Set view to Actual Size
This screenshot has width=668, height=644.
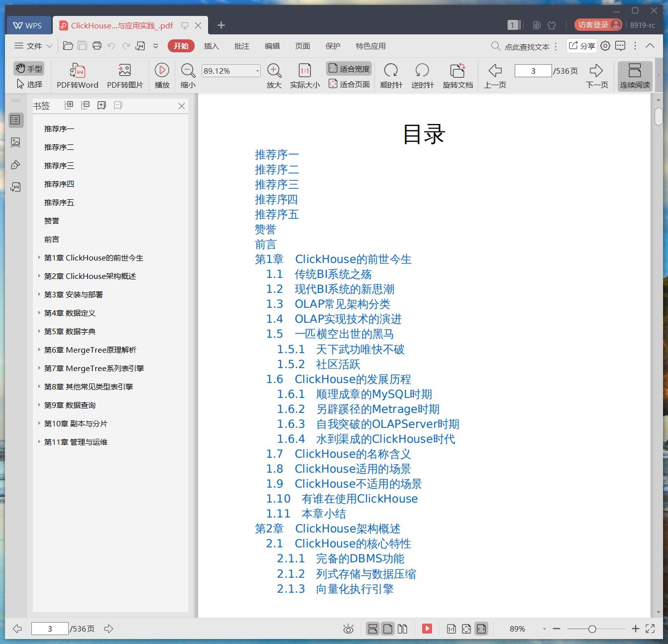click(x=305, y=76)
